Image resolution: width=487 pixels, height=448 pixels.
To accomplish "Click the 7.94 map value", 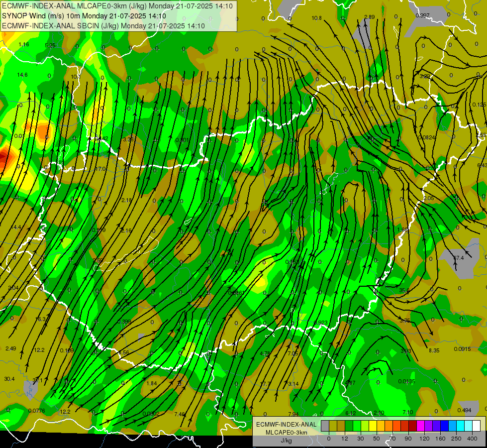I will [x=293, y=415].
